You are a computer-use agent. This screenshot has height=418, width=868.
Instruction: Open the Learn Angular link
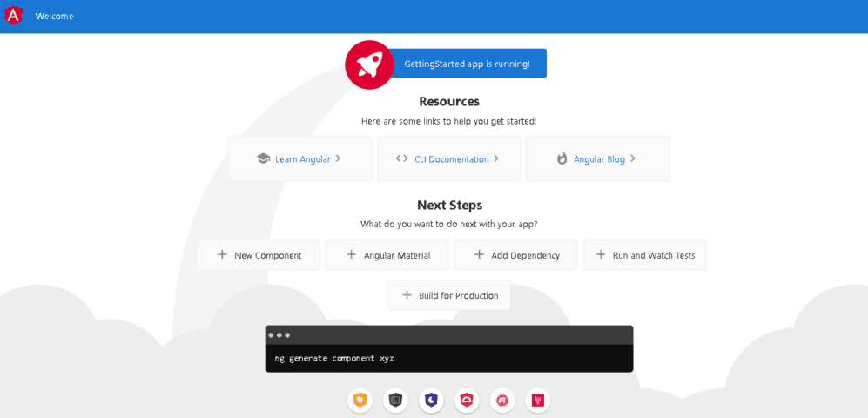pos(303,159)
